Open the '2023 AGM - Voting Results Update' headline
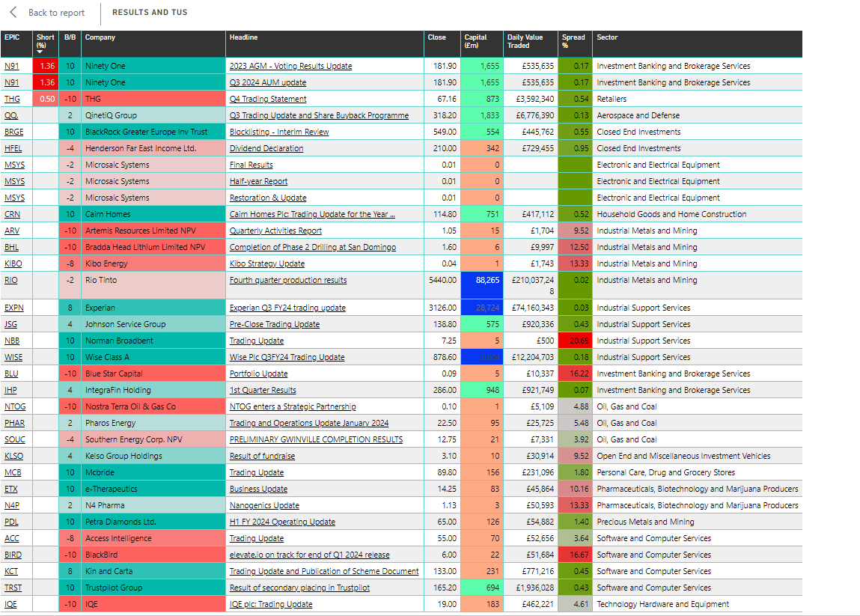This screenshot has height=616, width=860. [x=291, y=66]
